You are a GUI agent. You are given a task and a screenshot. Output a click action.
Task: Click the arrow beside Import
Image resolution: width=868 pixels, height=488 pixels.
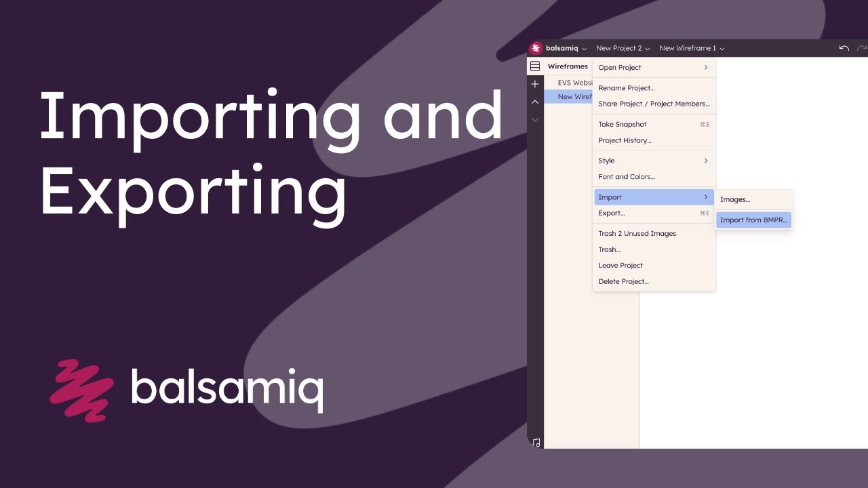click(706, 197)
